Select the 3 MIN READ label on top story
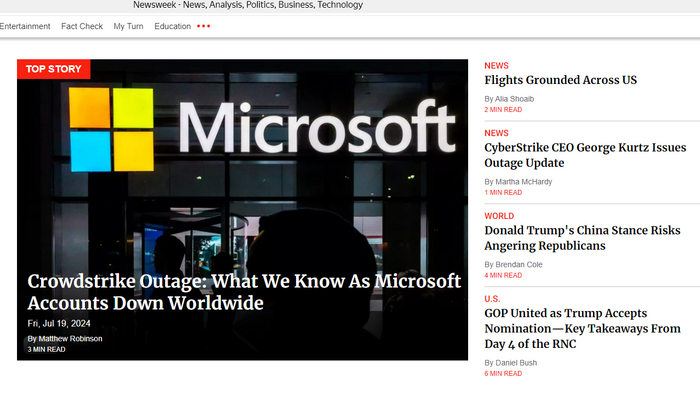This screenshot has height=400, width=700. (46, 350)
